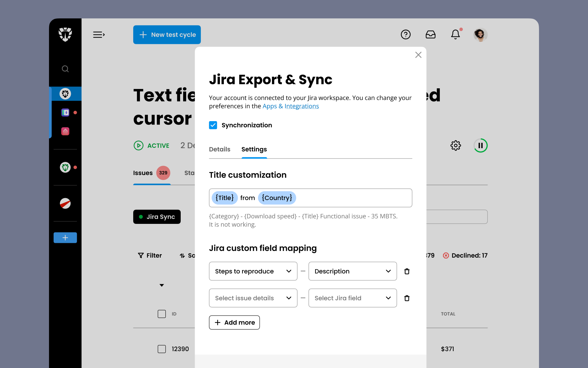
Task: Open the help question mark icon
Action: coord(406,34)
